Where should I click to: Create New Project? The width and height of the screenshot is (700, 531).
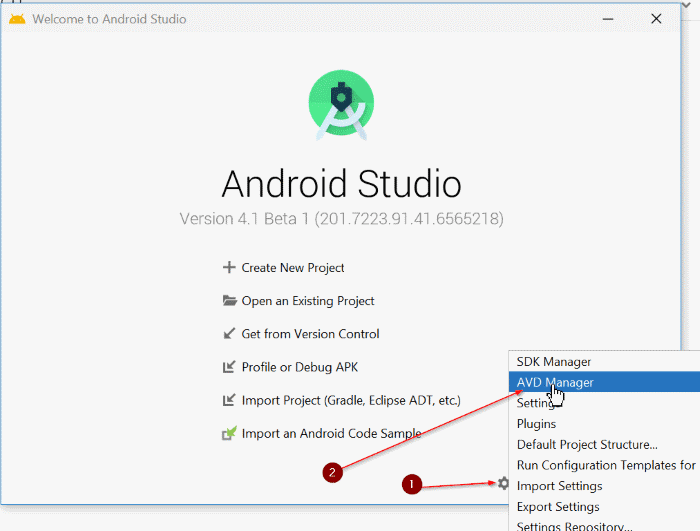click(x=293, y=268)
